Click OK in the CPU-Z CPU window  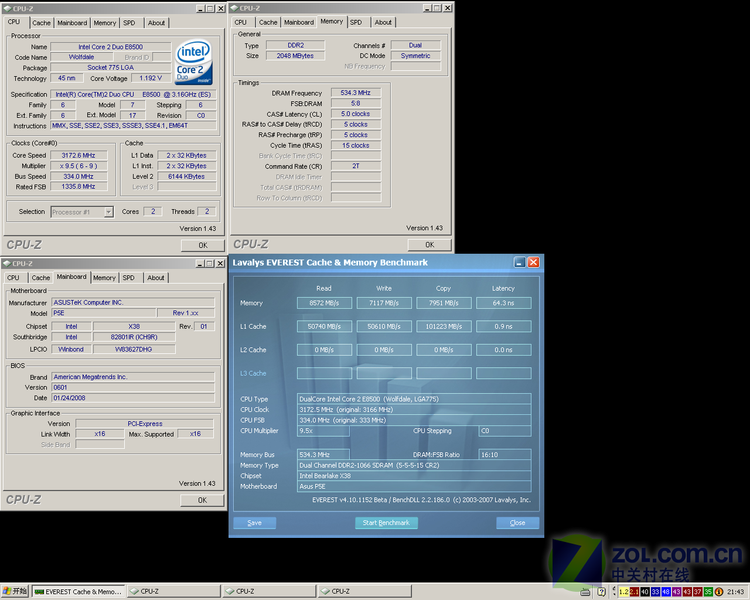(x=203, y=245)
